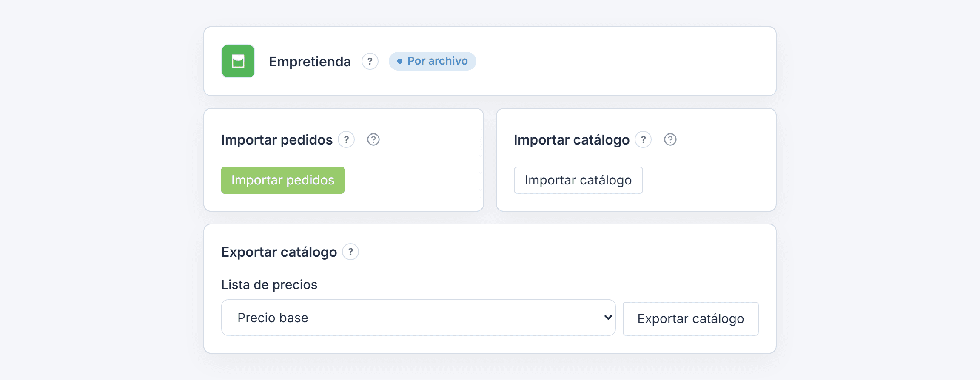
Task: Click the green Importar pedidos button
Action: coord(283,180)
